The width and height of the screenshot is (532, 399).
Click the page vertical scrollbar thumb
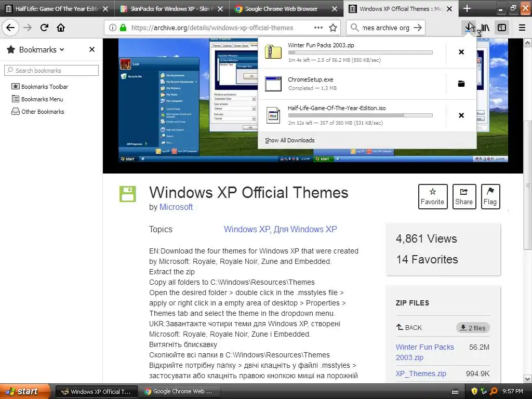pos(527,185)
